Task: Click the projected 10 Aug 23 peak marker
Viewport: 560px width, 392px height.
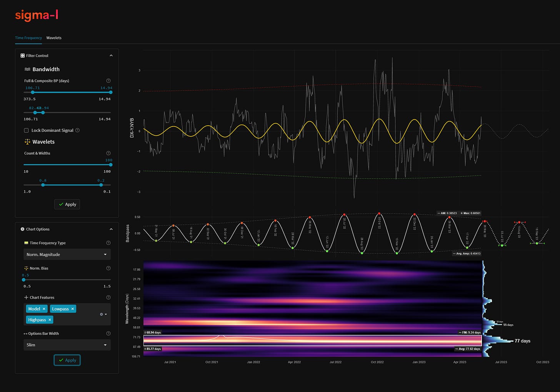Action: coord(519,222)
